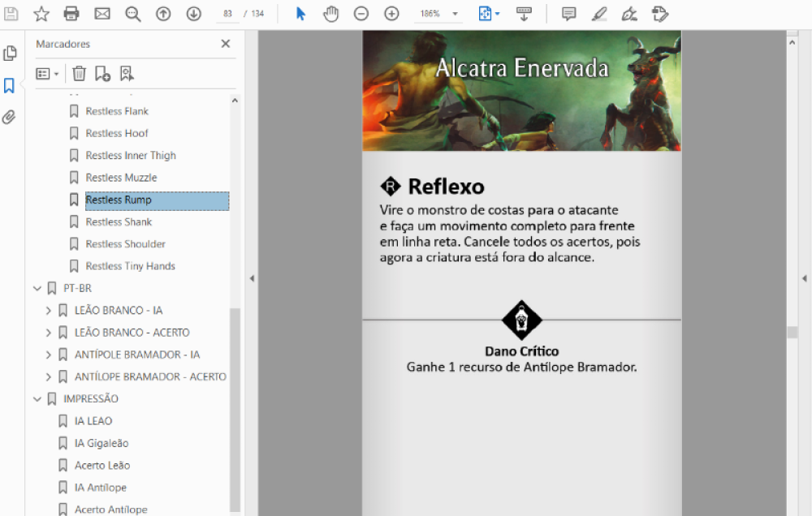Select the Hand pan tool
Image resolution: width=812 pixels, height=516 pixels.
pos(330,14)
